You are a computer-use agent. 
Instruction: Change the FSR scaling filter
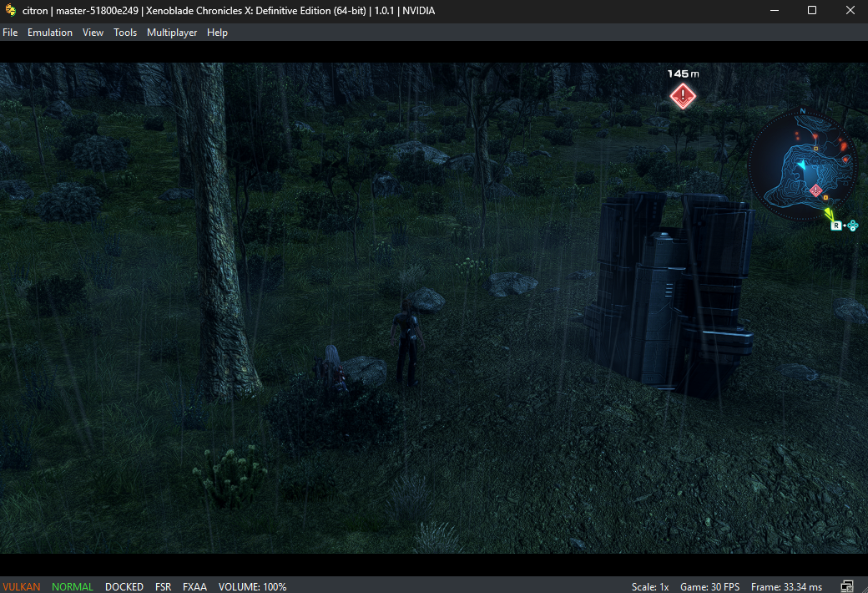point(164,586)
